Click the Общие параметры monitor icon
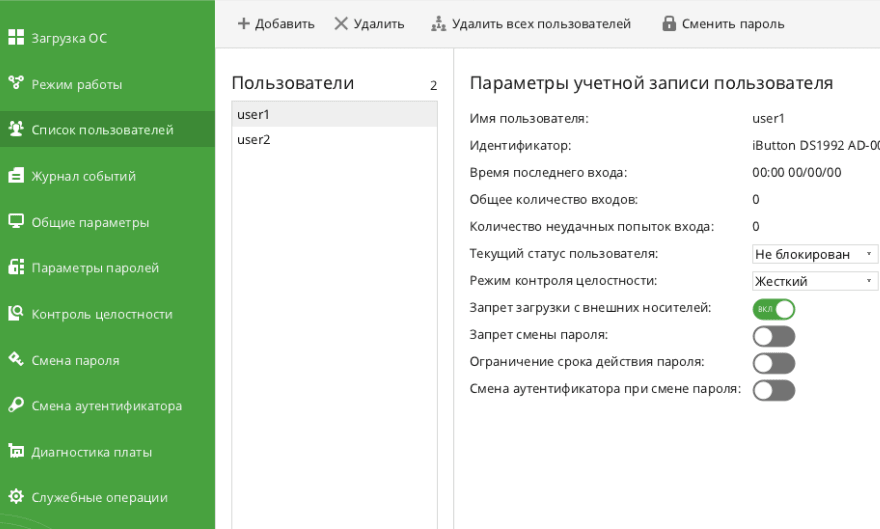 (16, 222)
